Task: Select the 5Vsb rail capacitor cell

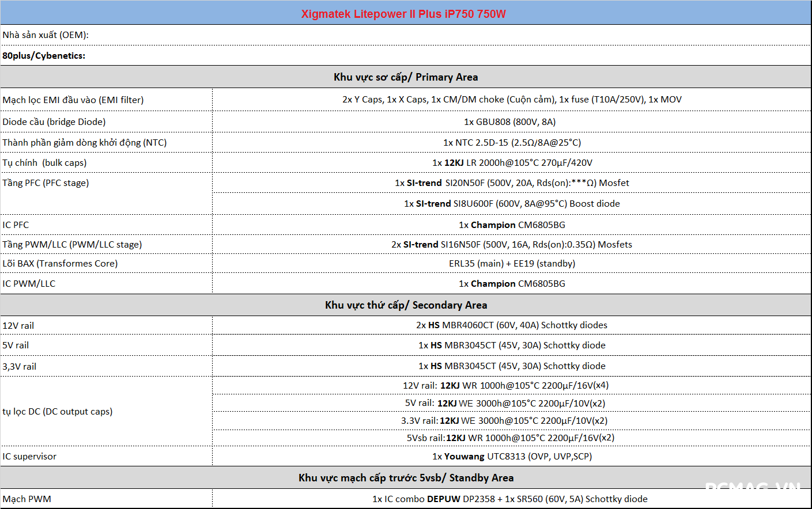Action: tap(510, 438)
